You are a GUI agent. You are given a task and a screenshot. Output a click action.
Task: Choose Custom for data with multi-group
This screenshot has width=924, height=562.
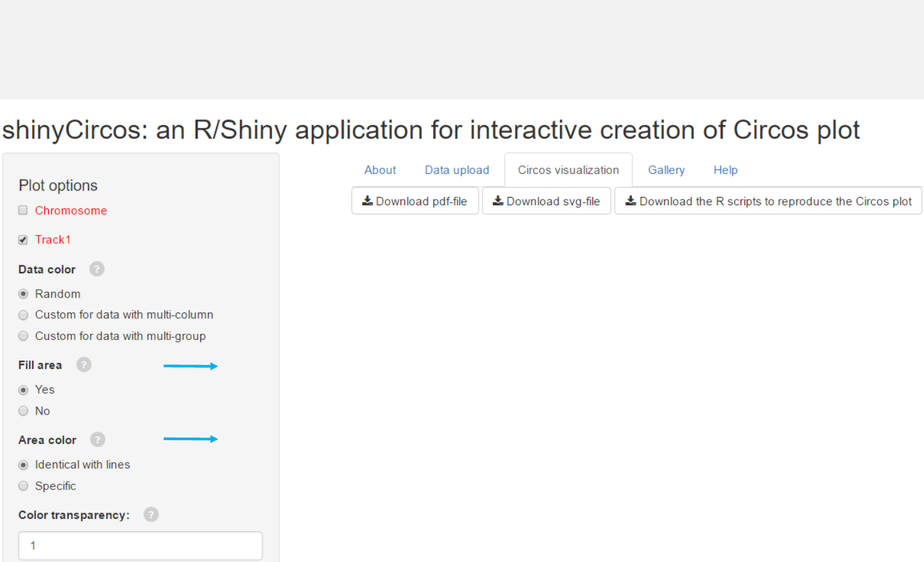23,336
